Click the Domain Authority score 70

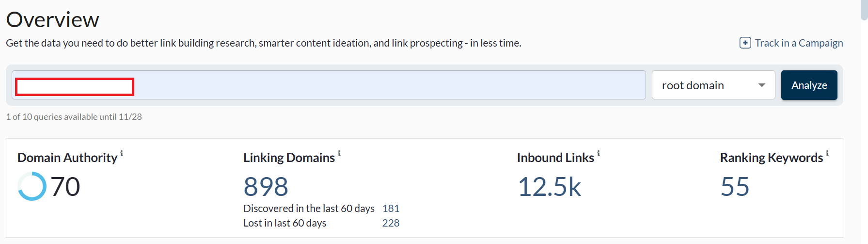click(65, 187)
